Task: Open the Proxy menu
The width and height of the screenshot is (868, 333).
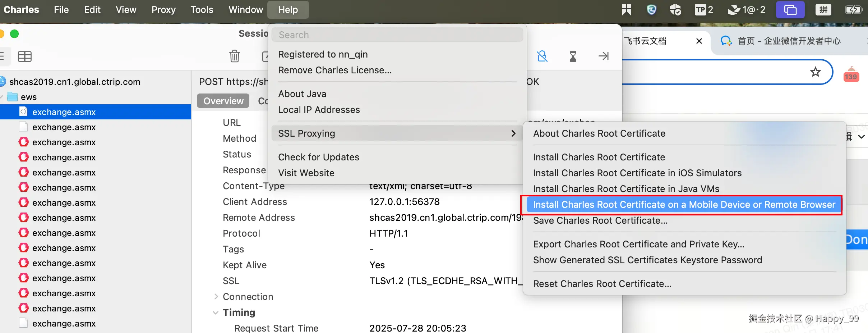Action: (163, 10)
